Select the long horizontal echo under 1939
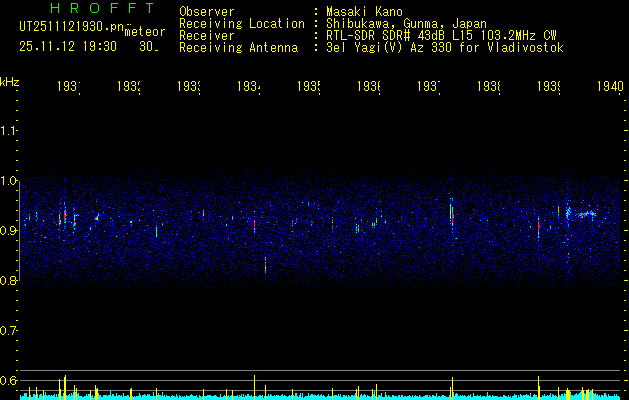Screen dimensions: 629x400 (580, 213)
